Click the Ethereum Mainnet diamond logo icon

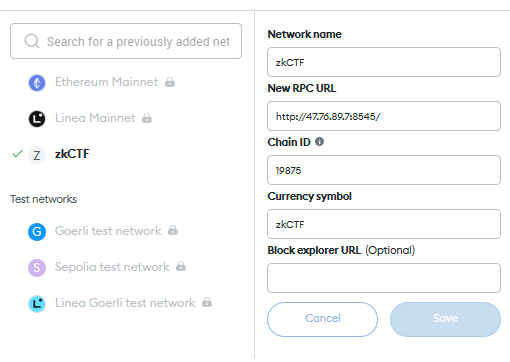tap(37, 83)
